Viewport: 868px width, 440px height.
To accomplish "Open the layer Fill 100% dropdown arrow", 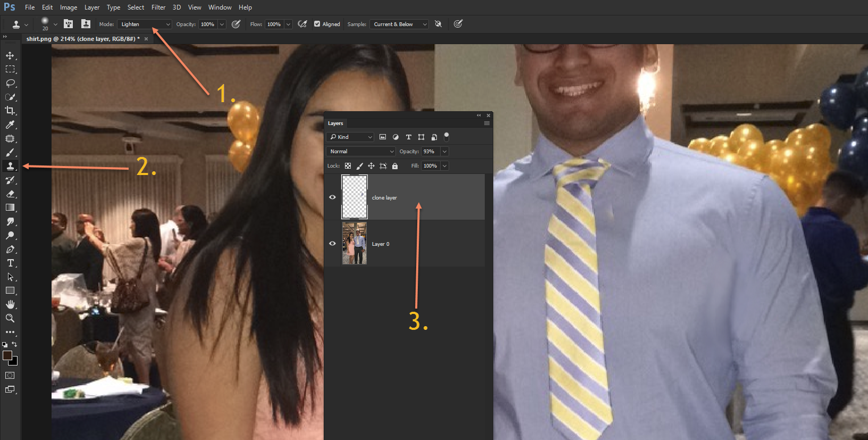I will [x=445, y=166].
